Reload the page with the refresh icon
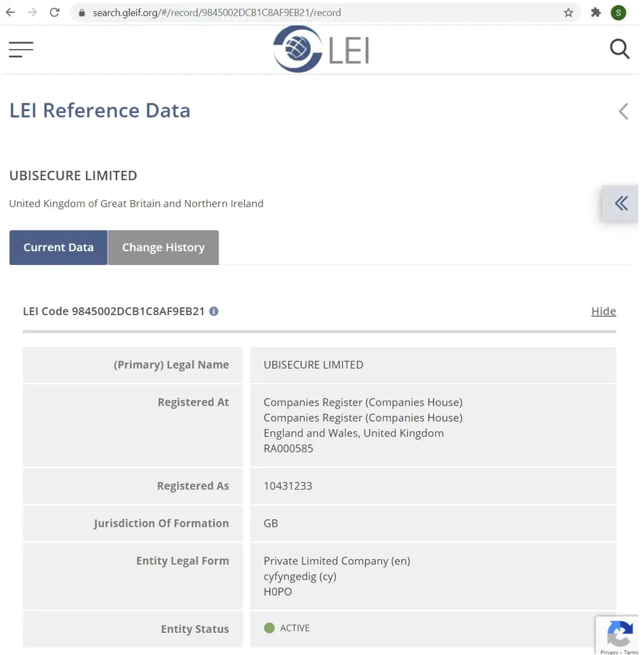The height and width of the screenshot is (655, 644). point(54,13)
